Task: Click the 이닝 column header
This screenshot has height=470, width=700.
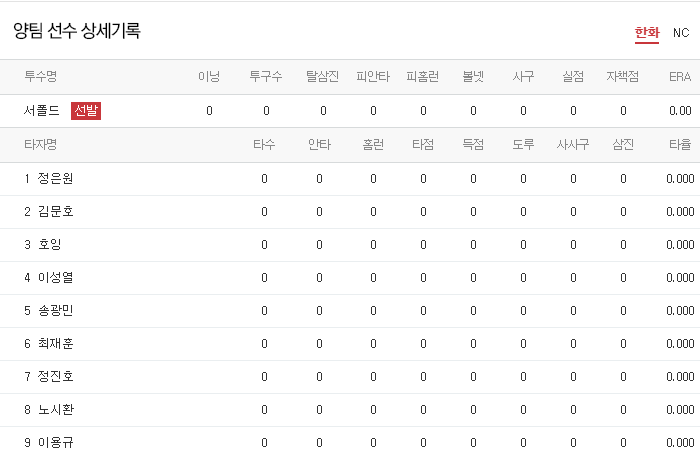Action: (x=209, y=76)
